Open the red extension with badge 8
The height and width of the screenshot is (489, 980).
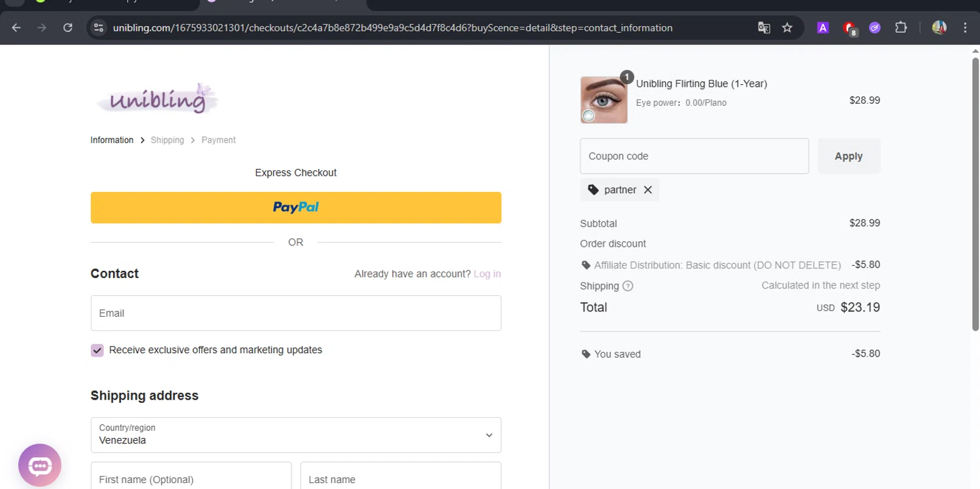(849, 28)
